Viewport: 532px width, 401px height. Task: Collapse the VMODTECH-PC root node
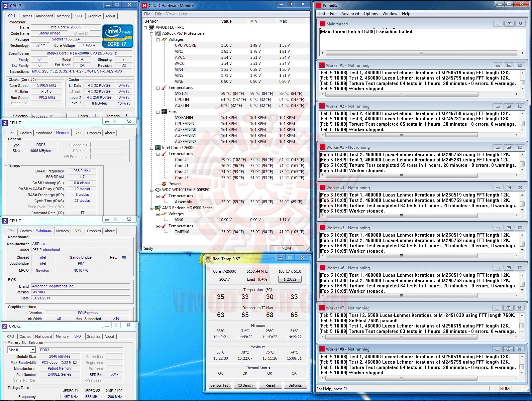click(145, 27)
